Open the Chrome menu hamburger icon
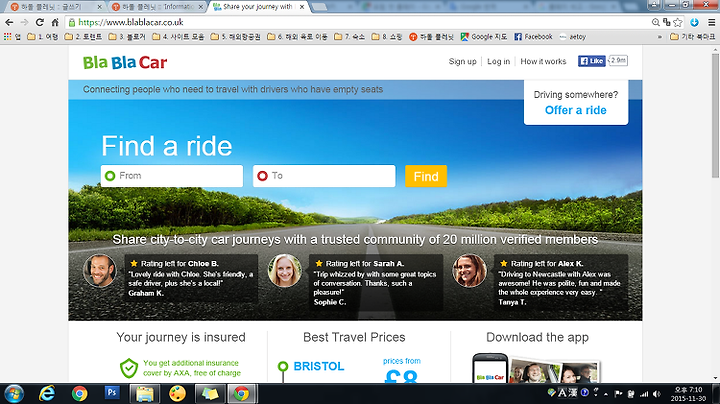This screenshot has height=404, width=720. 711,22
